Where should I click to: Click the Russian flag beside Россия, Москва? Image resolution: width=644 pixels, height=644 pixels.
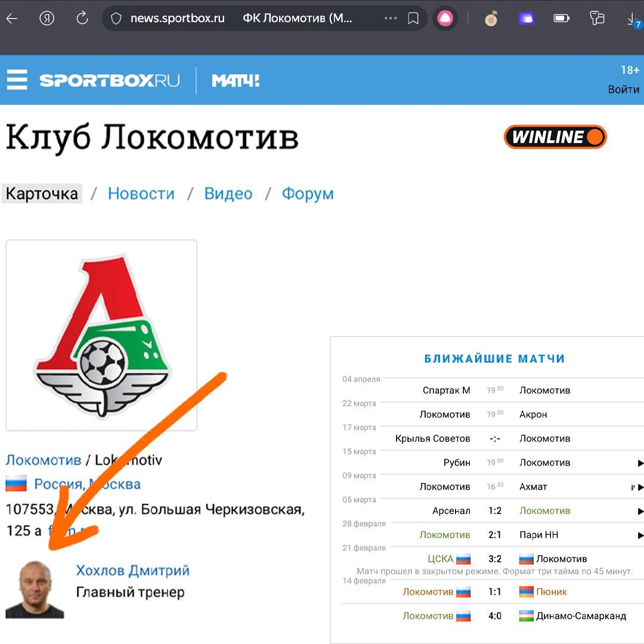point(16,484)
